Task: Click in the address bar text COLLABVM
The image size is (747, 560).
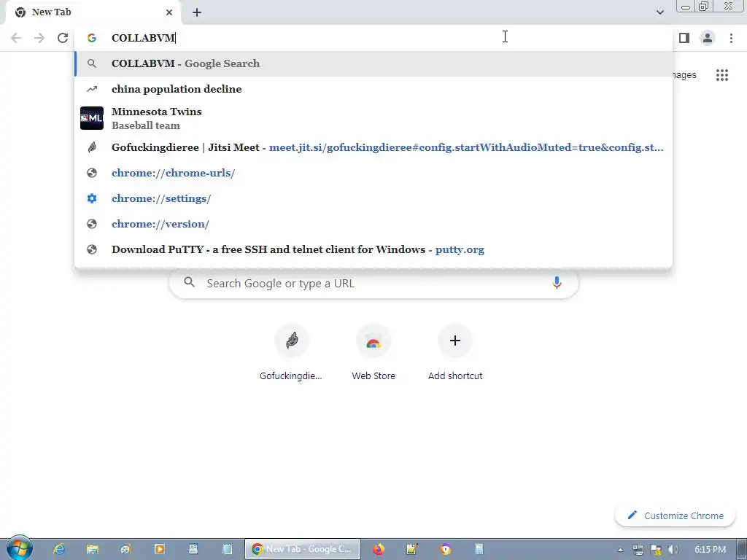Action: pyautogui.click(x=143, y=38)
